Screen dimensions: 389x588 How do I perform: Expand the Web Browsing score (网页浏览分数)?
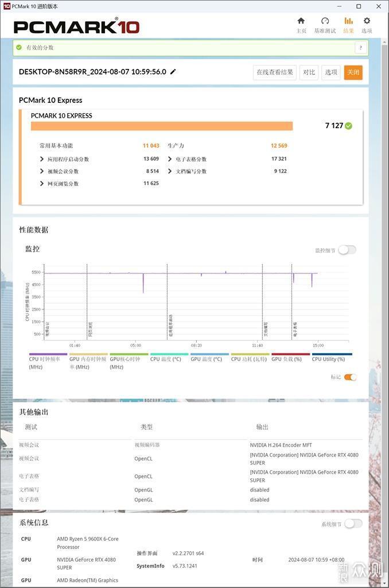point(42,183)
